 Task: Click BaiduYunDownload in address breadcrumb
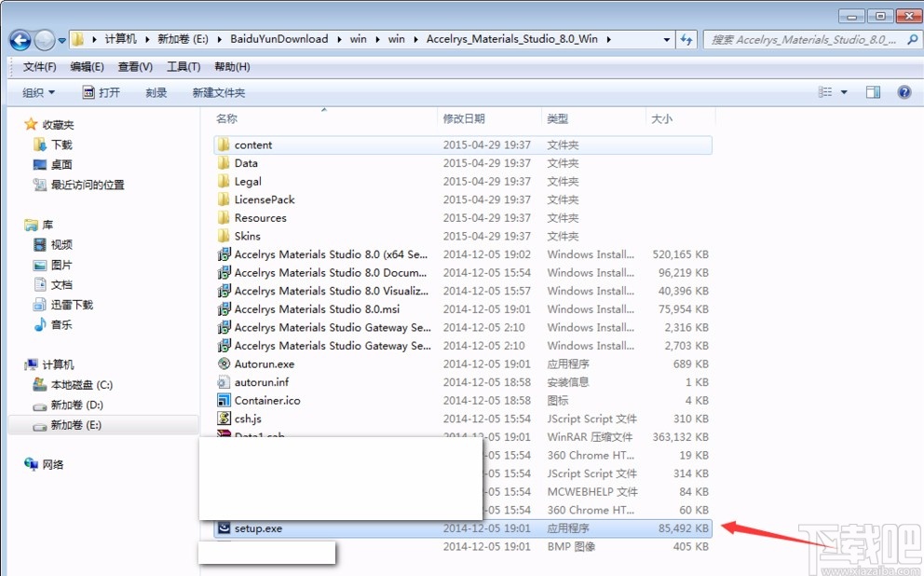[x=279, y=39]
